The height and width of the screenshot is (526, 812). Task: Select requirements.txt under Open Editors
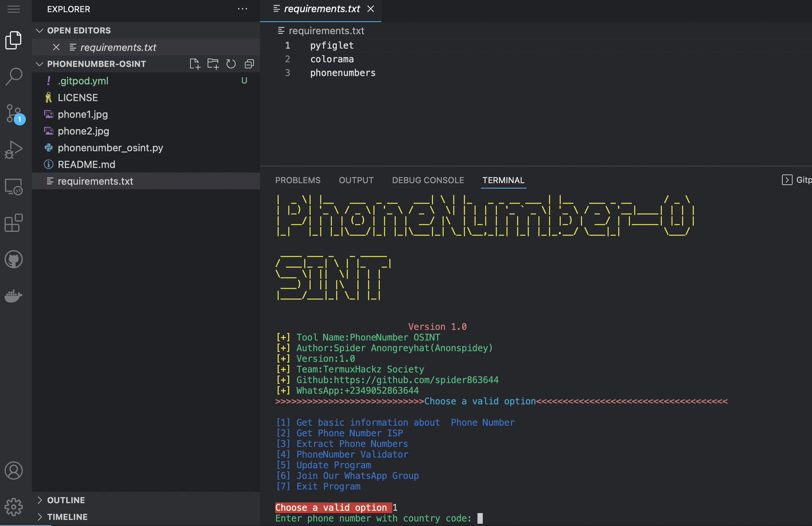(146, 47)
